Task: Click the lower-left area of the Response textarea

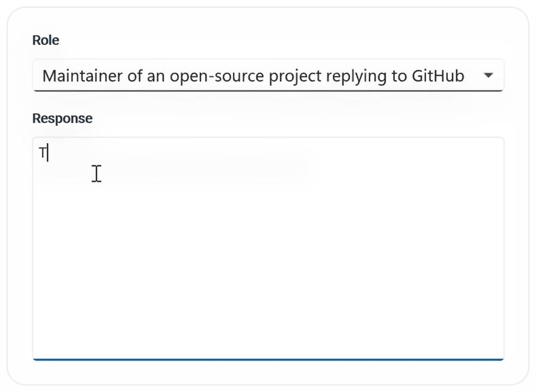Action: coord(57,335)
